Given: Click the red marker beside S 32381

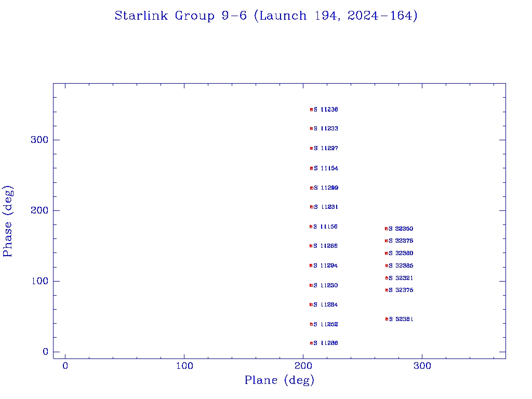Looking at the screenshot, I should click(x=387, y=320).
